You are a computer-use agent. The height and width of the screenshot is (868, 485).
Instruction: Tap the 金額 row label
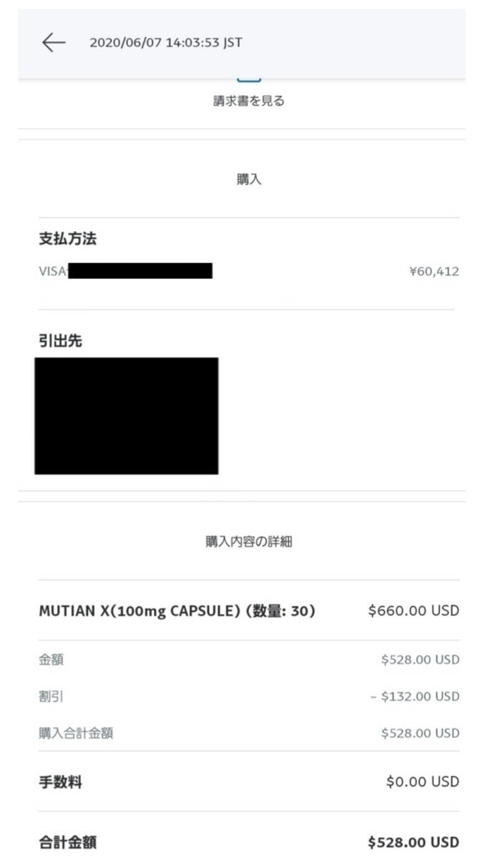(x=51, y=660)
